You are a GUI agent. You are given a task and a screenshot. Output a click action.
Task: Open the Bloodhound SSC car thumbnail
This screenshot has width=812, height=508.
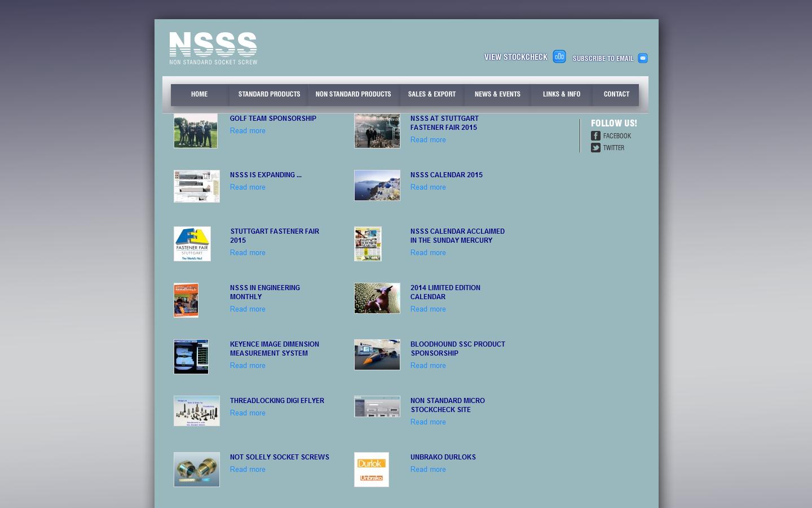(377, 355)
